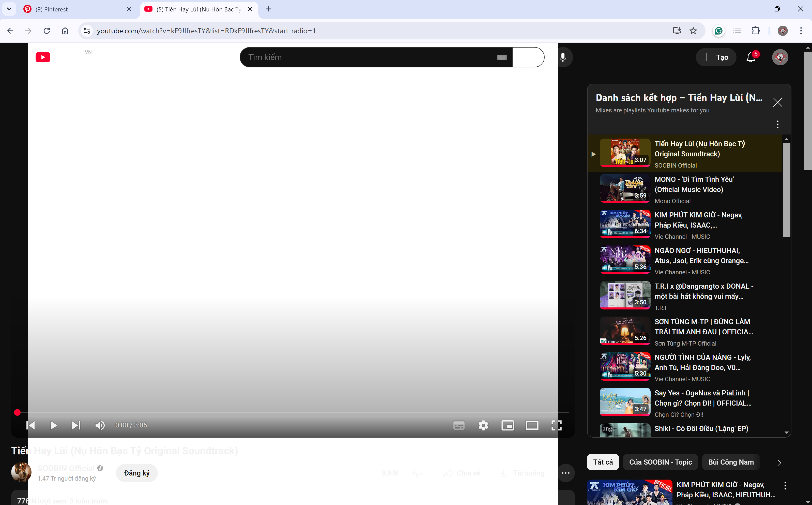The width and height of the screenshot is (812, 505).
Task: Open the more actions button under the video
Action: [566, 473]
